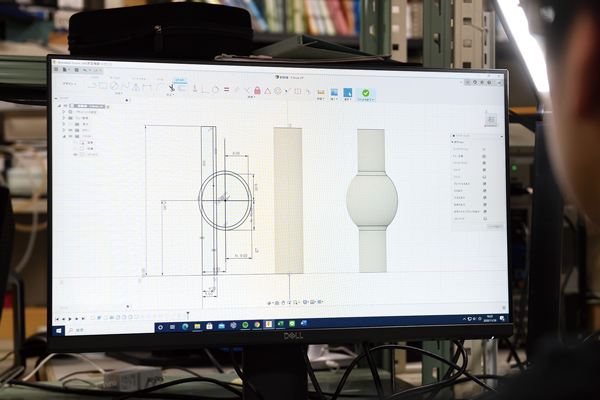Click the Undo arrow

tap(85, 70)
